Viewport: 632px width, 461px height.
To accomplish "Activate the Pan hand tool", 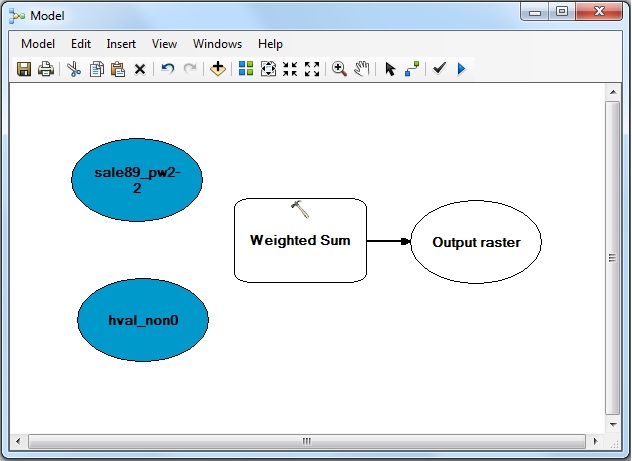I will point(362,69).
